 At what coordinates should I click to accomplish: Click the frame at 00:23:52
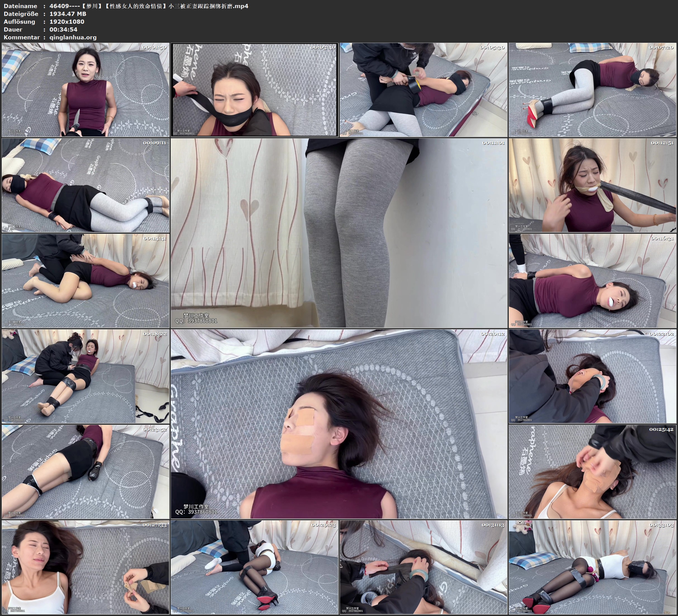click(x=85, y=471)
